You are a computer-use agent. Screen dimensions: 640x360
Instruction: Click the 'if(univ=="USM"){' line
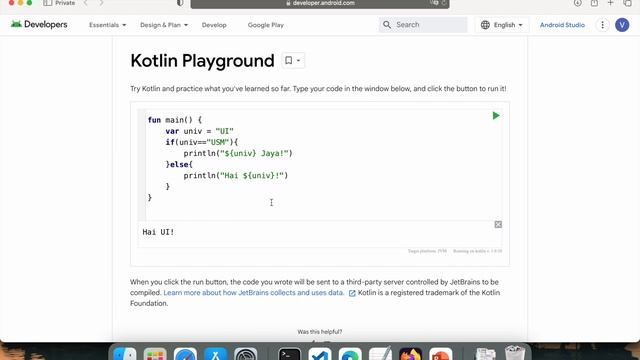(202, 142)
